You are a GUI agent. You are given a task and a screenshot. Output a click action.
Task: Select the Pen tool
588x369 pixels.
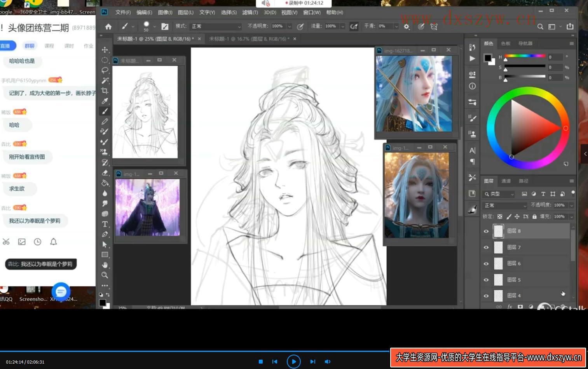105,234
